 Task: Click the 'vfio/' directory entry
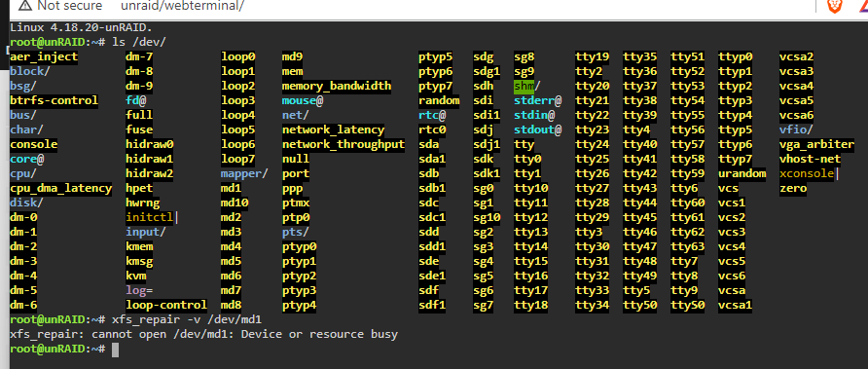coord(797,129)
